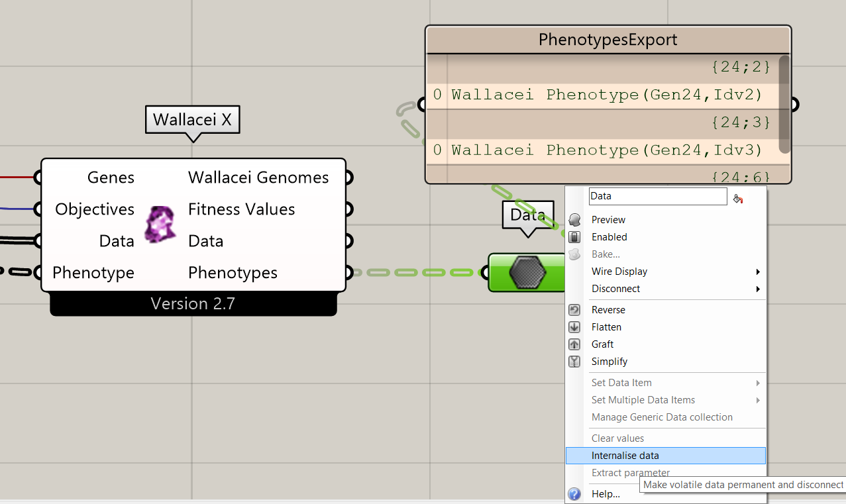Click the Help question-mark icon
The height and width of the screenshot is (504, 846).
574,493
